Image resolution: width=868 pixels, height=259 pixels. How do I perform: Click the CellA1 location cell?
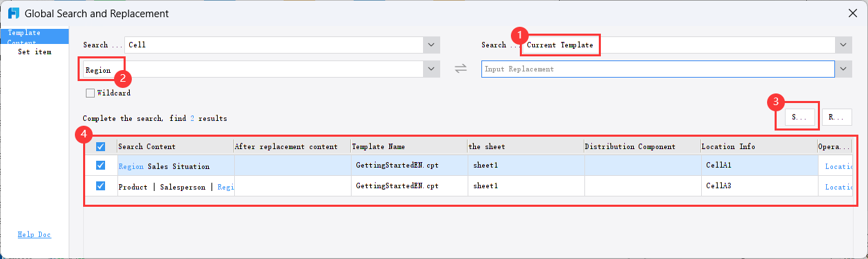759,166
